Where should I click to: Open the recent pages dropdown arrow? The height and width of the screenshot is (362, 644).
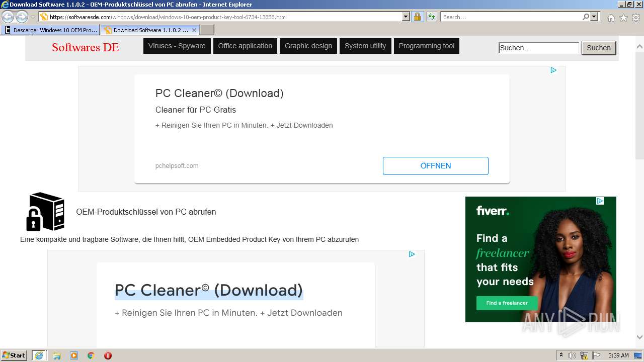point(33,17)
